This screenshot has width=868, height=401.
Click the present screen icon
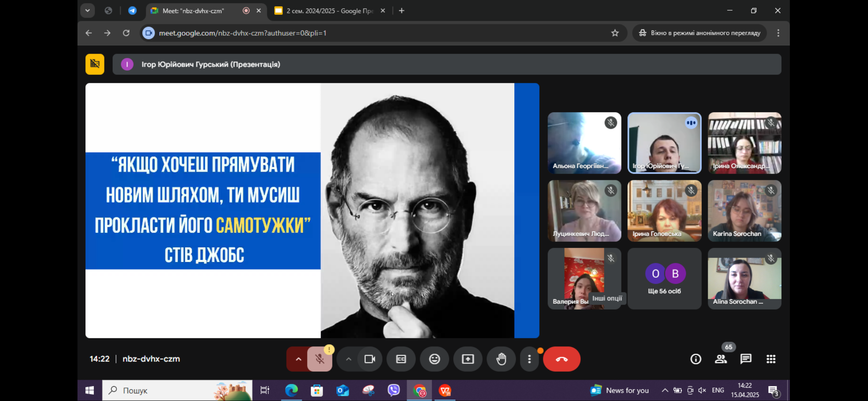468,359
